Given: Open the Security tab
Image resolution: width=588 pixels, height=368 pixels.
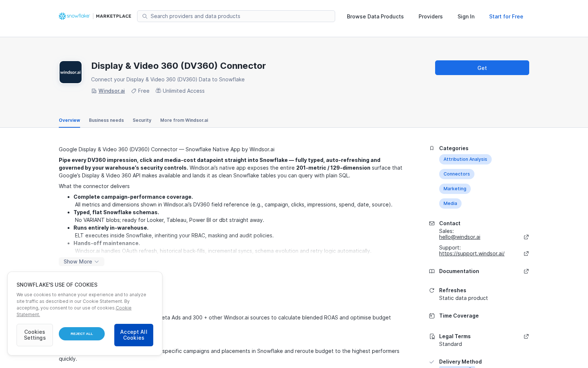Looking at the screenshot, I should 142,120.
